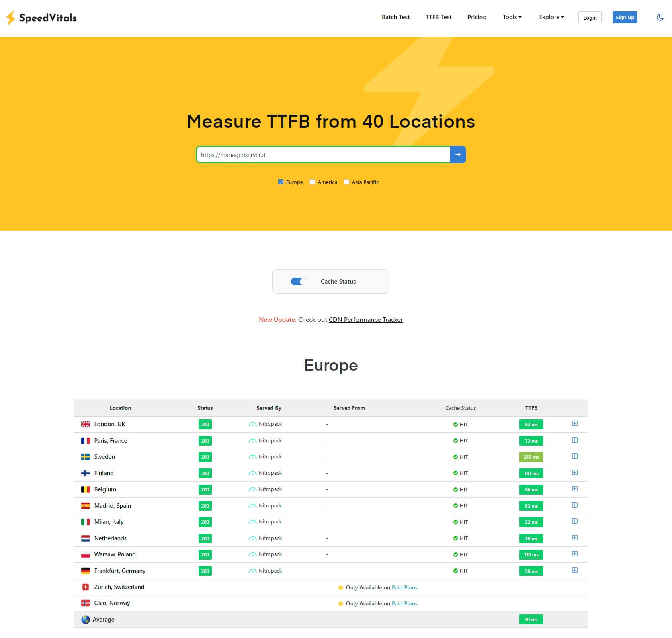Open the Explore dropdown menu
The height and width of the screenshot is (638, 672).
pos(551,17)
